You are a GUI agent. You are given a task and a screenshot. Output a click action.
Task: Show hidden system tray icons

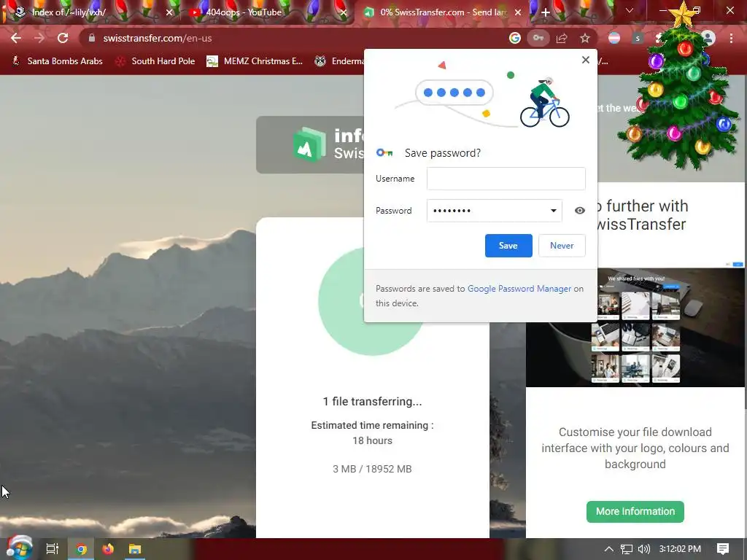608,549
